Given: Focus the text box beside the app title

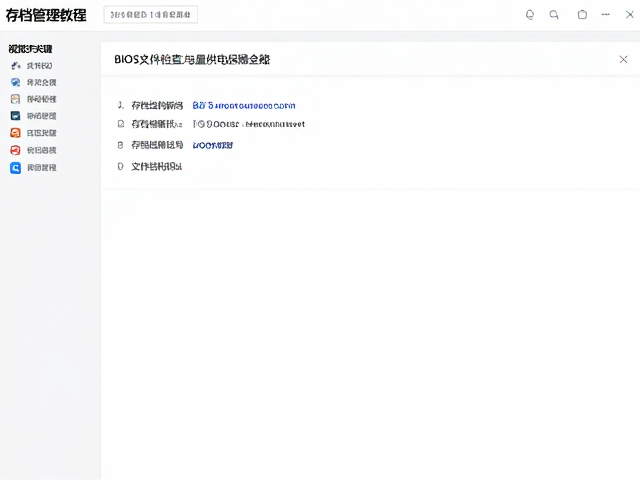Looking at the screenshot, I should pos(151,15).
